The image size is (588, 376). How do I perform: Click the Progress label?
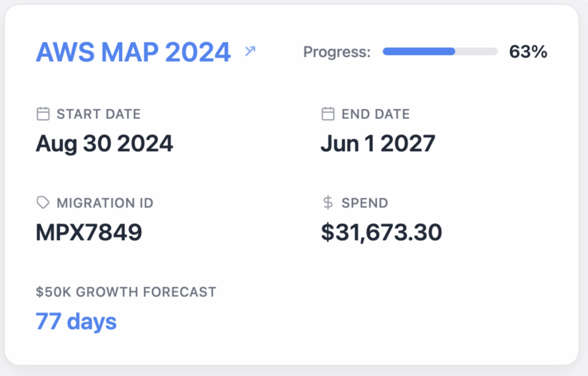pos(336,52)
